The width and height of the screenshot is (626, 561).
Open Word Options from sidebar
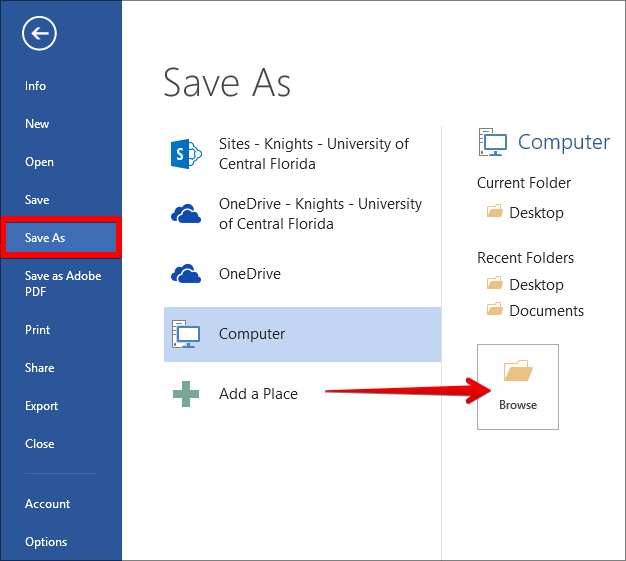[x=46, y=542]
